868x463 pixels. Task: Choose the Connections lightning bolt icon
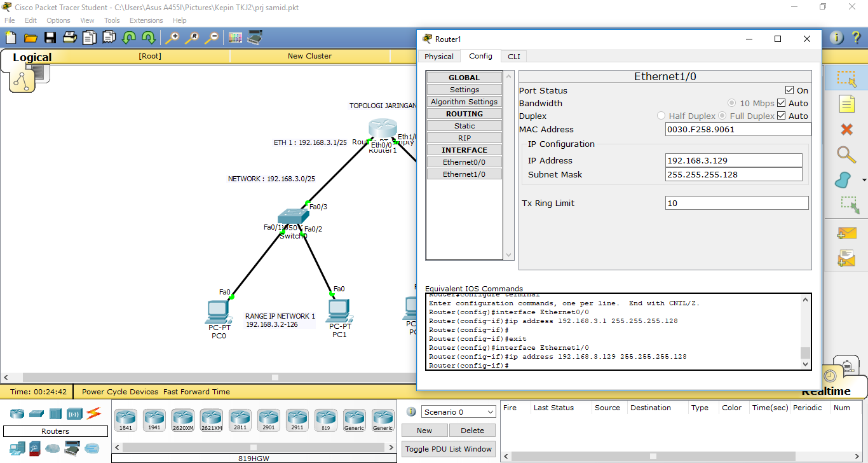tap(94, 414)
